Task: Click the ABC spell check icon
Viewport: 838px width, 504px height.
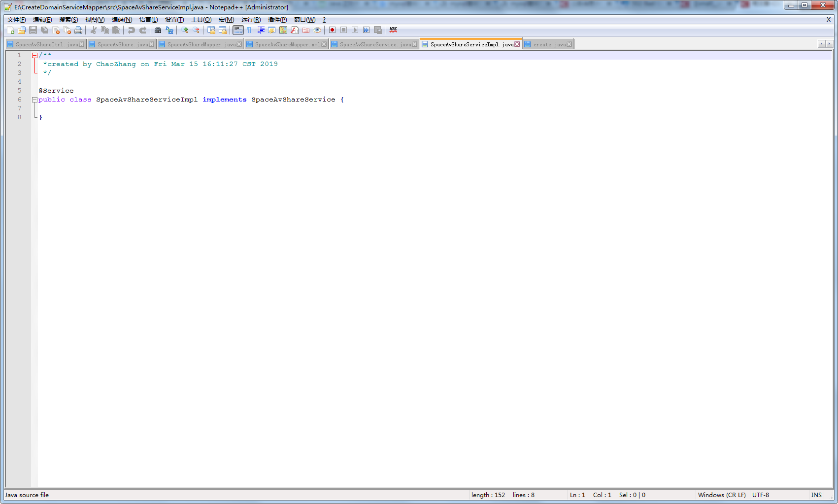Action: 393,30
